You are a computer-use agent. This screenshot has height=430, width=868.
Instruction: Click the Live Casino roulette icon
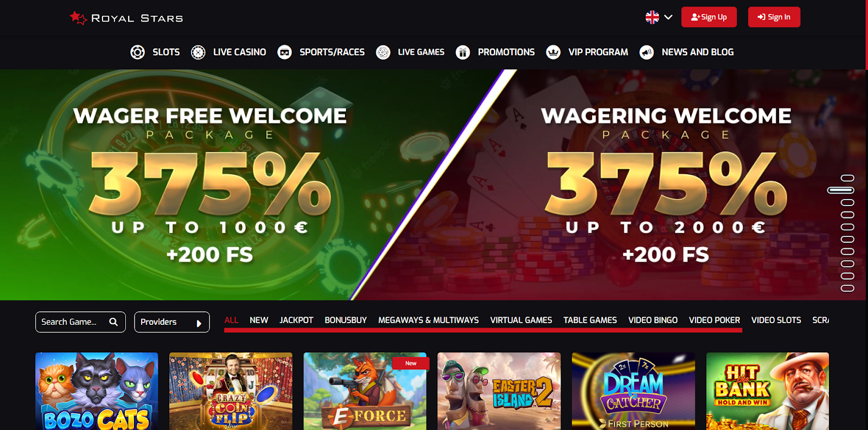(198, 52)
